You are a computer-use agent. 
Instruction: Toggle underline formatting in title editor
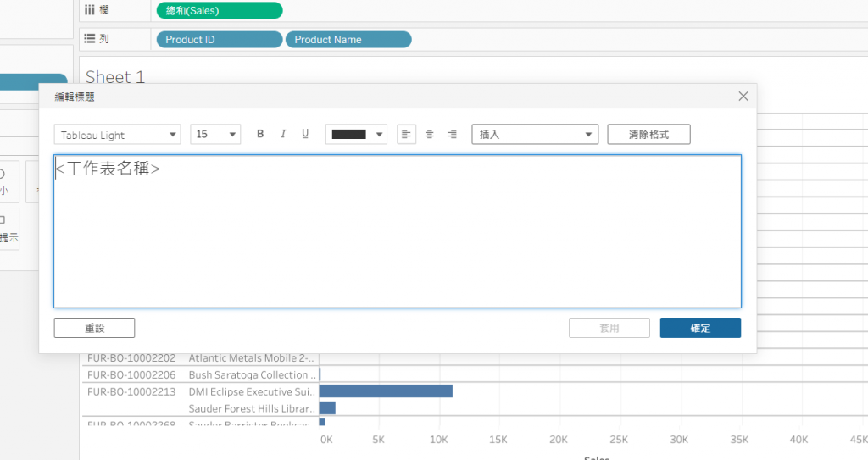coord(305,134)
